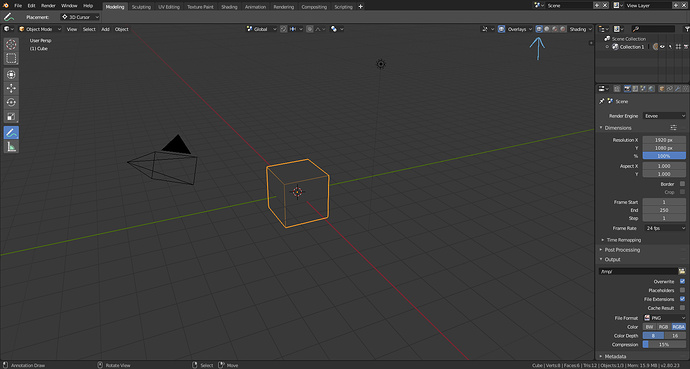Switch viewport to LookDev shading
690x369 pixels.
click(555, 29)
